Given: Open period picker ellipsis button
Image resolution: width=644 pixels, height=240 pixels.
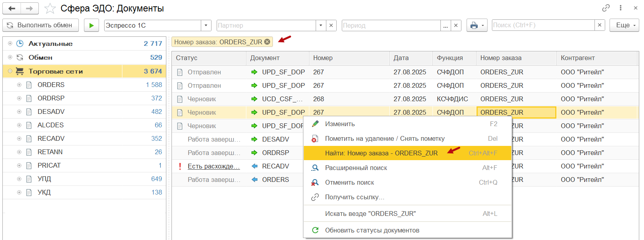Looking at the screenshot, I should pos(446,25).
